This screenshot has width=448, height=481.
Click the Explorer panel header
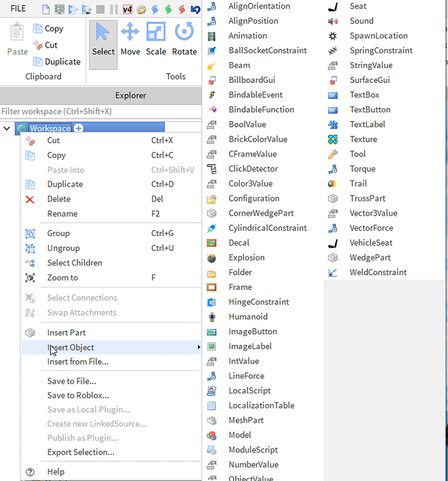(101, 96)
